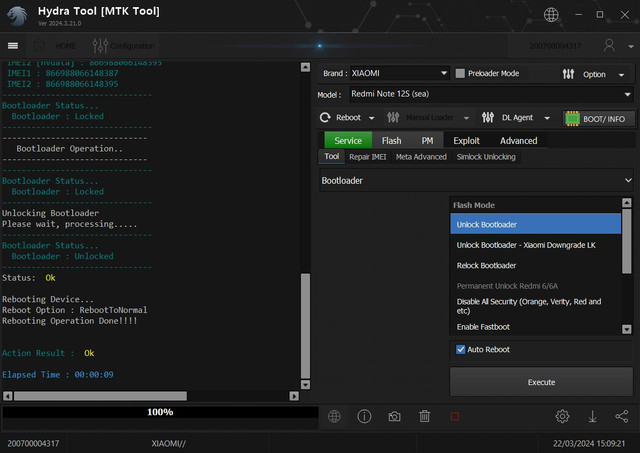
Task: Click the BOOT/ INFO chip button
Action: (599, 119)
